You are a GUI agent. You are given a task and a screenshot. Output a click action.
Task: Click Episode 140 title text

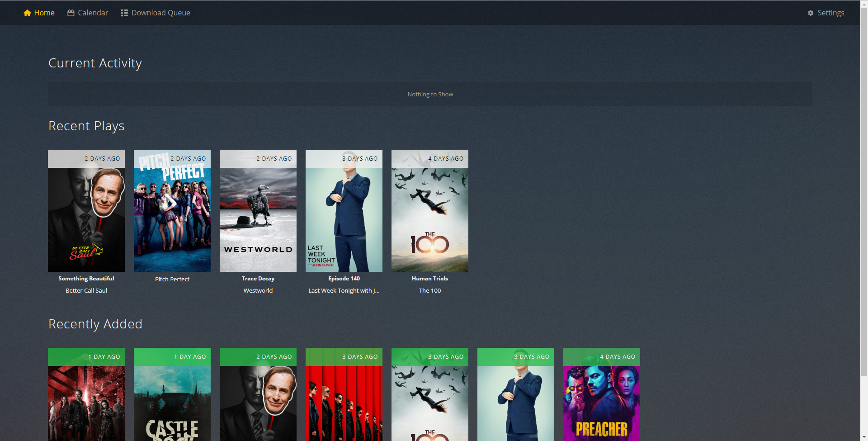pos(344,279)
